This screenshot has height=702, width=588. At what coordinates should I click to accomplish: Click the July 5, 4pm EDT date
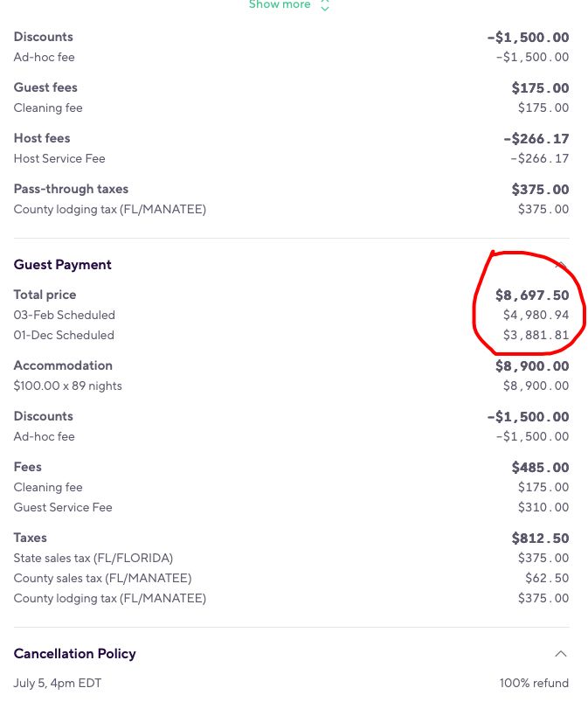tap(58, 683)
